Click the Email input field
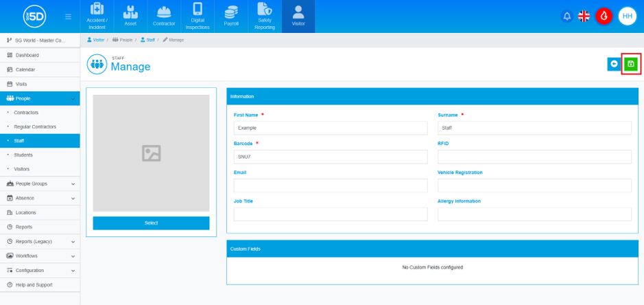The height and width of the screenshot is (305, 644). pos(331,185)
